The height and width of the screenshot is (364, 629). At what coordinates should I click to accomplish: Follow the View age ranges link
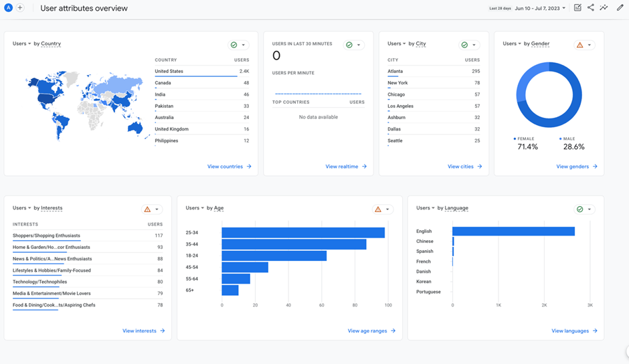pos(371,331)
